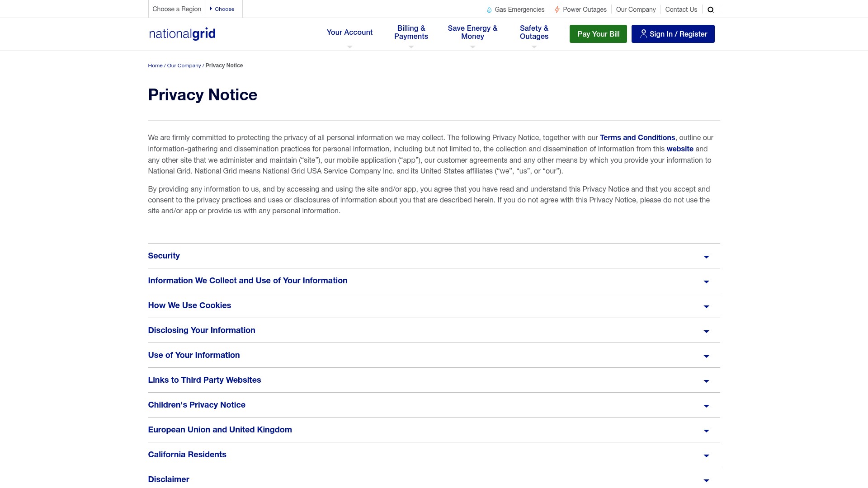Expand Use of Your Information section

[x=434, y=355]
